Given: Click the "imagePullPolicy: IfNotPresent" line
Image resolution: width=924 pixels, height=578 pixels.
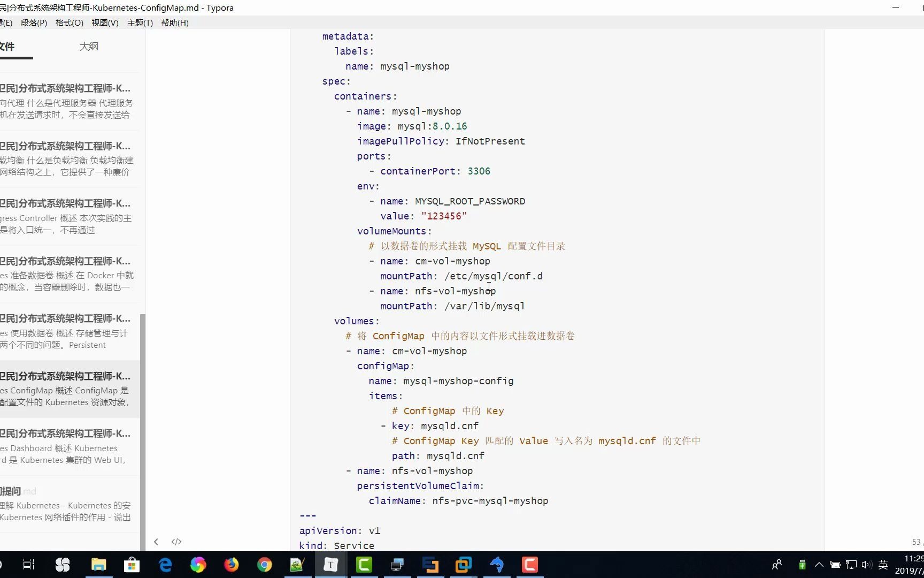Looking at the screenshot, I should coord(441,141).
